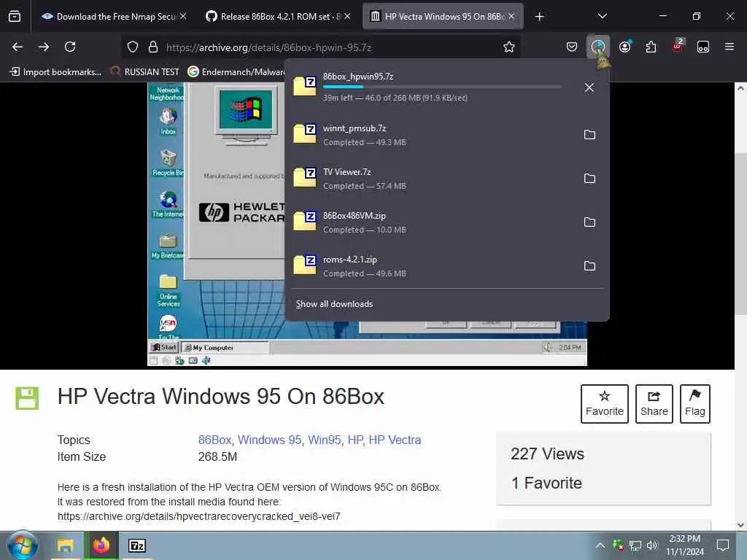
Task: Expand the list all tabs dropdown
Action: click(x=602, y=17)
